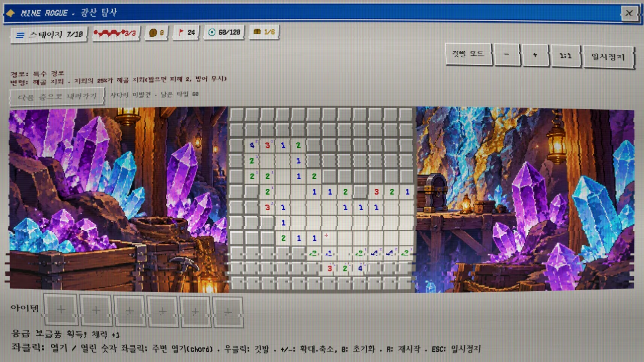Click the 변형: 해골 지뢰 modifier description
This screenshot has height=362, width=644.
119,79
